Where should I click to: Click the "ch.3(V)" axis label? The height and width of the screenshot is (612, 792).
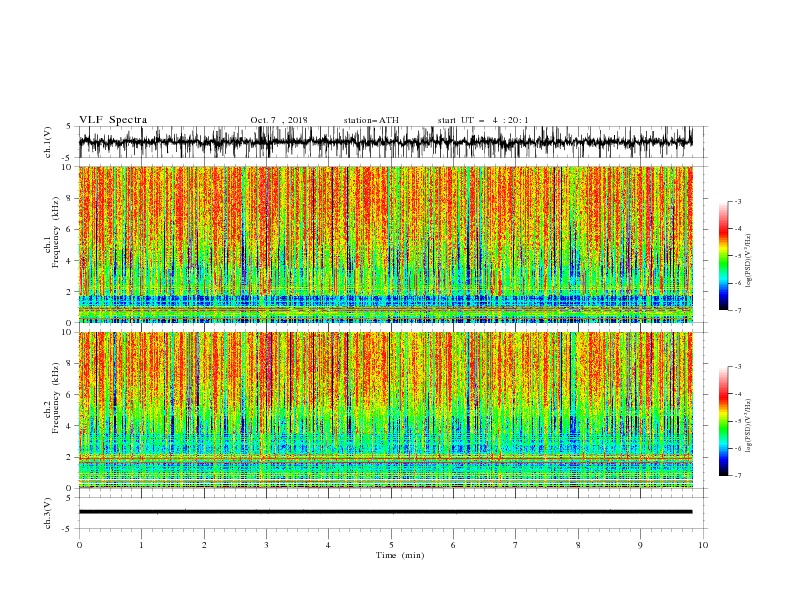[48, 513]
